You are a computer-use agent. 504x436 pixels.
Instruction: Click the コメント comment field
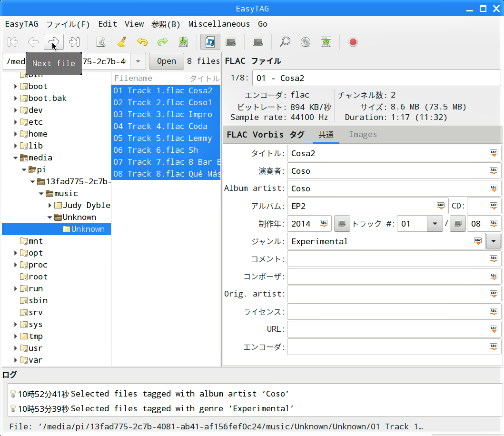[394, 258]
